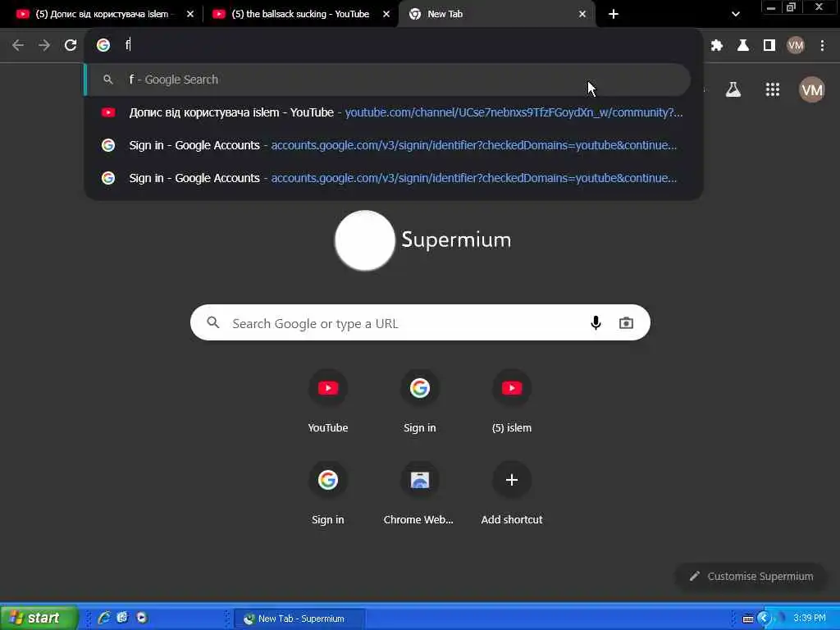Expand hidden system tray icons arrow

coord(764,619)
